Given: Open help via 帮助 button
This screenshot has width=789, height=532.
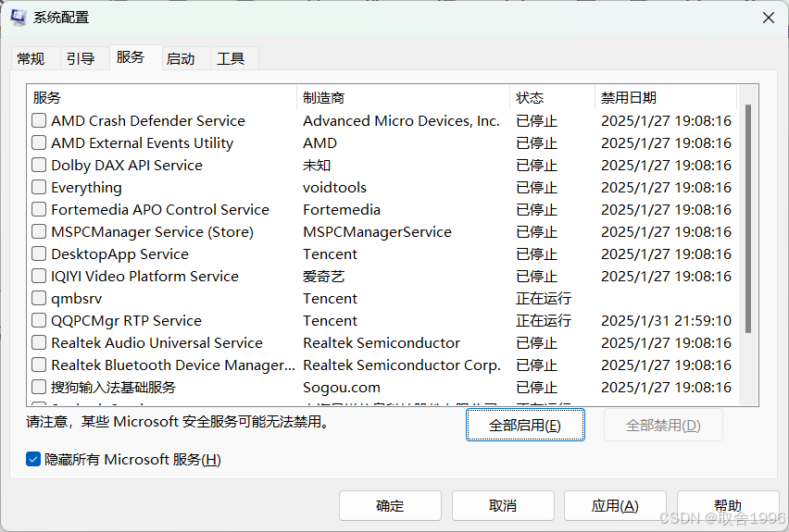Looking at the screenshot, I should tap(728, 506).
